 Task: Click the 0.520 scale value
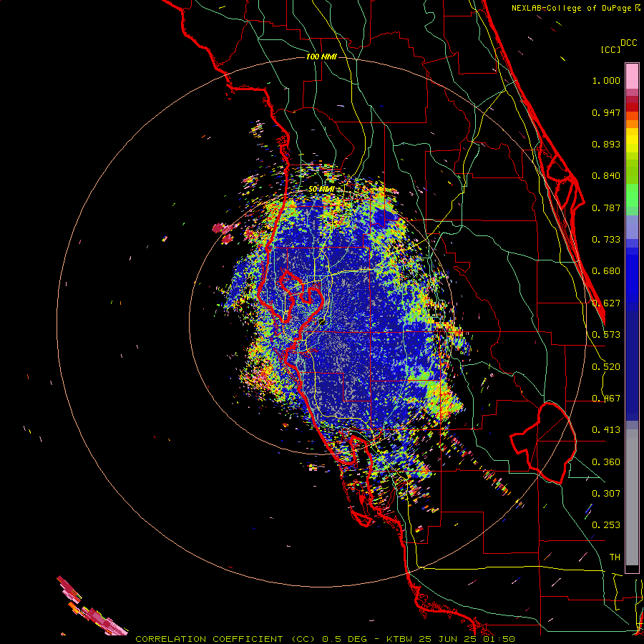606,367
